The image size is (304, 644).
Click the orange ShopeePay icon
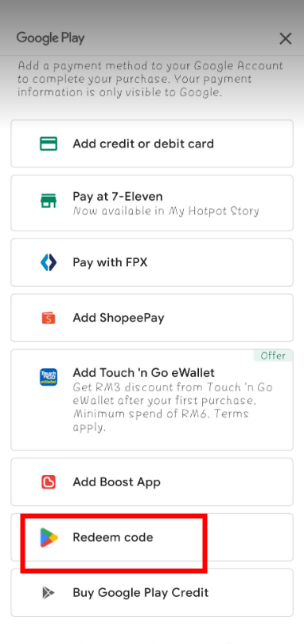pos(49,318)
